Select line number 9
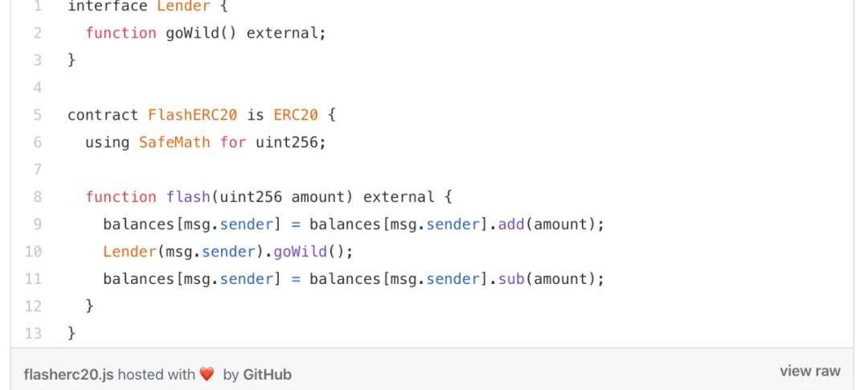Screen dimensions: 868x390 click(x=38, y=224)
